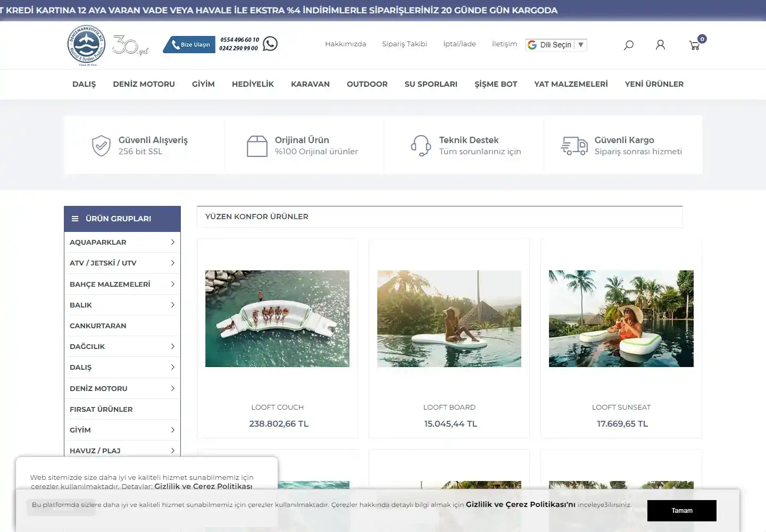Open SU SPORLARI menu item
The width and height of the screenshot is (766, 532).
pos(431,84)
